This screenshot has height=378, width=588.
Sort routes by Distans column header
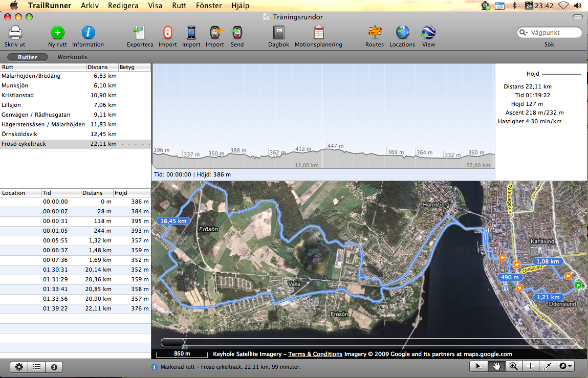click(x=102, y=67)
